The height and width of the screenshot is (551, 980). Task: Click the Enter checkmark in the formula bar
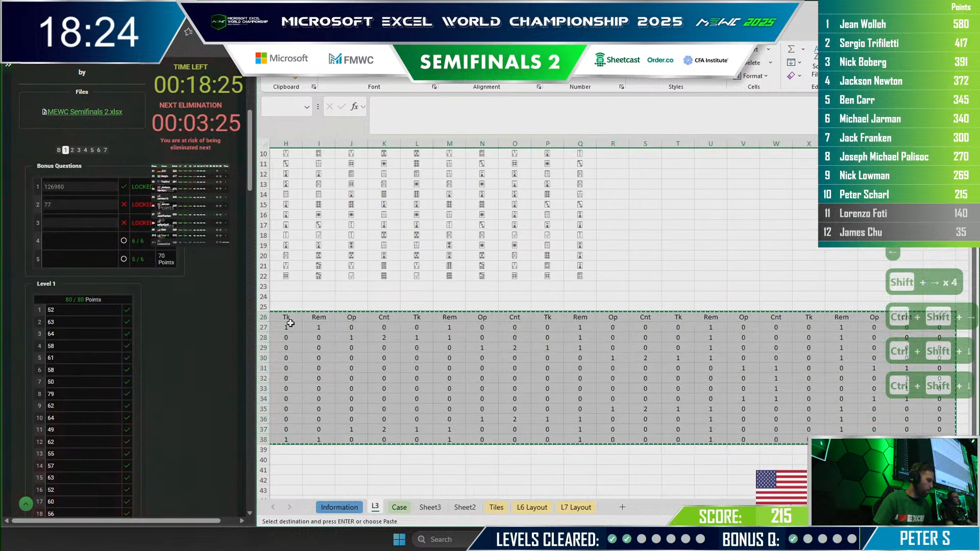pos(341,107)
